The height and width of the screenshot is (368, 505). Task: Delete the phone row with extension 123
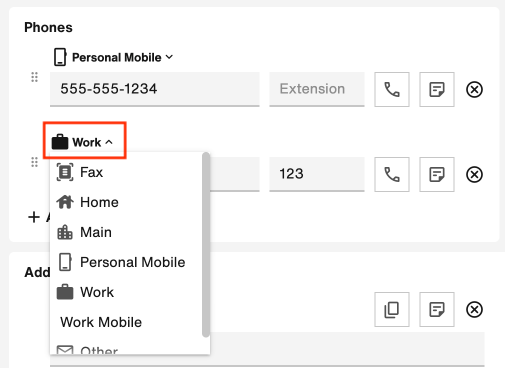pos(474,174)
